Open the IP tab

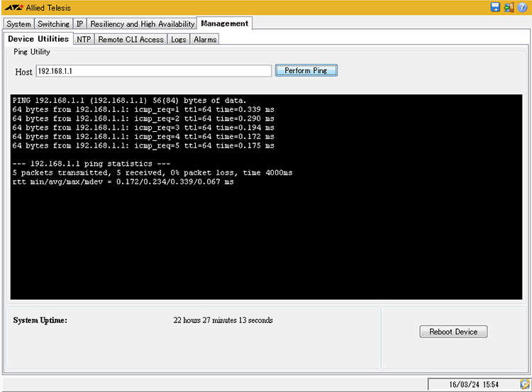79,23
